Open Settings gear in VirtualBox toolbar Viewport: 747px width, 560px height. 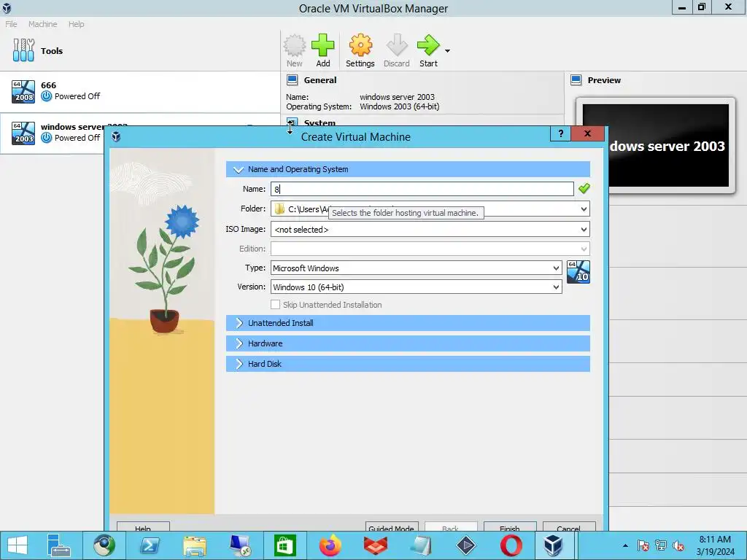[360, 50]
